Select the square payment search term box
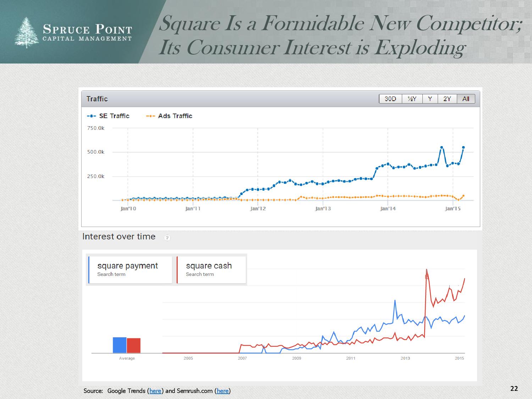The height and width of the screenshot is (399, 532). [x=130, y=270]
